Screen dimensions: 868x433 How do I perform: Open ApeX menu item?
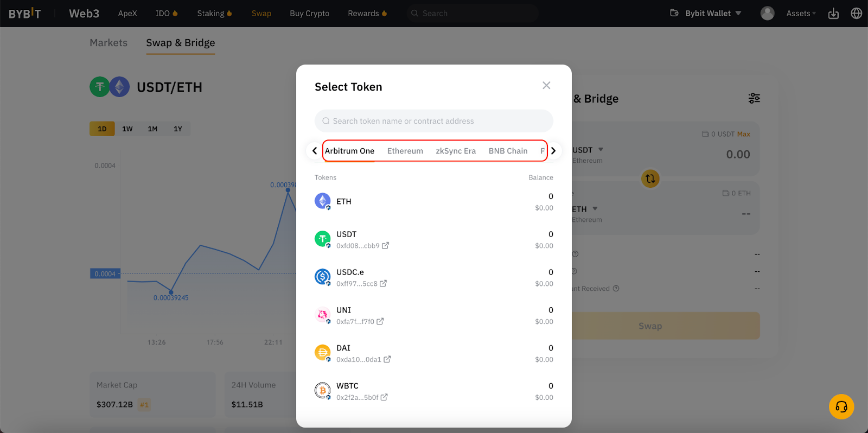(127, 14)
